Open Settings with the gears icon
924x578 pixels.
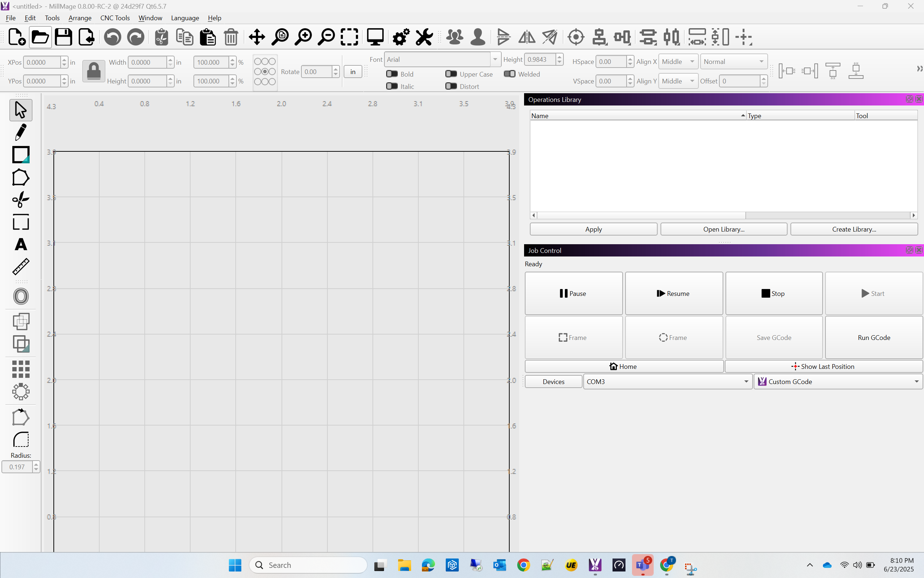pyautogui.click(x=401, y=37)
